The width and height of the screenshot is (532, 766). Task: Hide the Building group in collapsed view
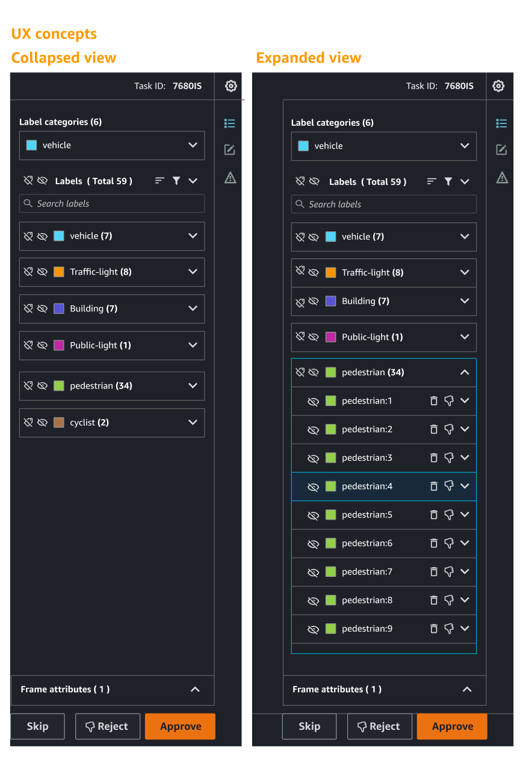click(x=42, y=308)
